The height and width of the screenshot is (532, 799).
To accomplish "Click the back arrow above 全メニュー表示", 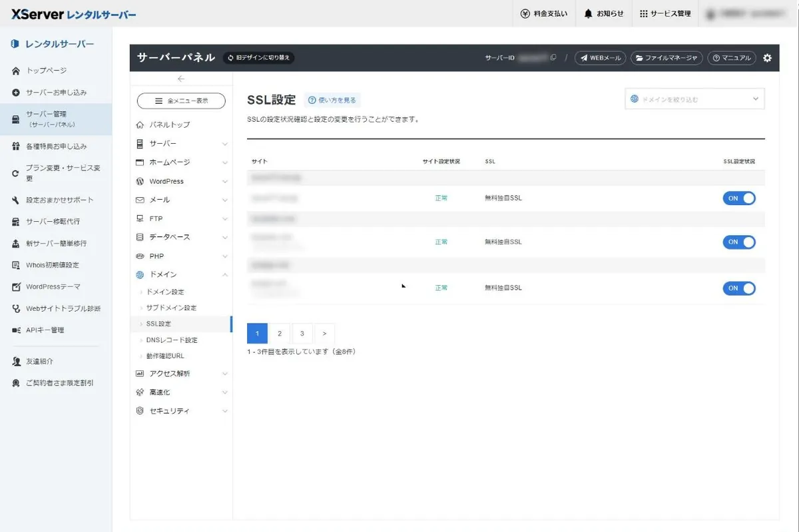I will [181, 79].
